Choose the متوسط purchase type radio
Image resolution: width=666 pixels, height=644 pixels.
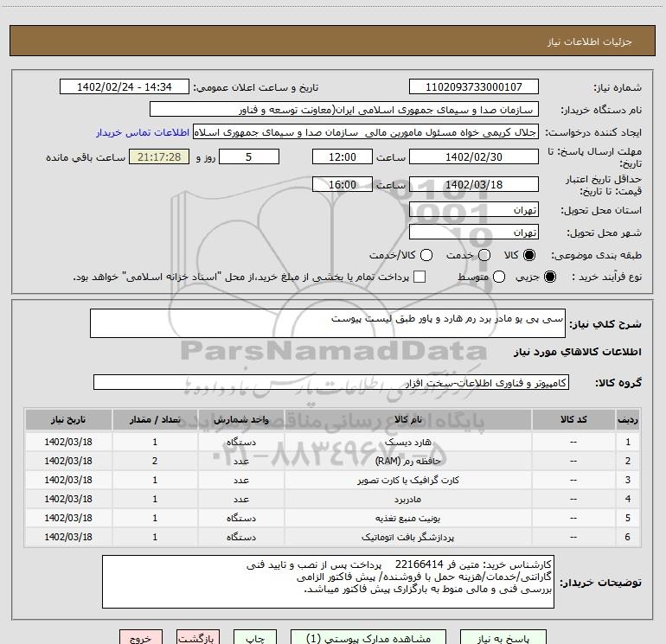[x=499, y=277]
